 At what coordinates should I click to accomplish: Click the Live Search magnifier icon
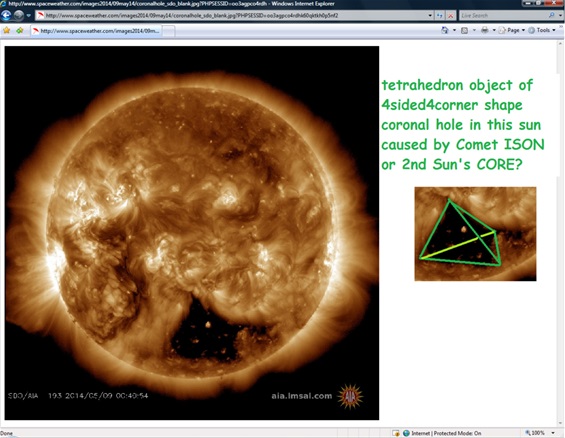coord(551,15)
